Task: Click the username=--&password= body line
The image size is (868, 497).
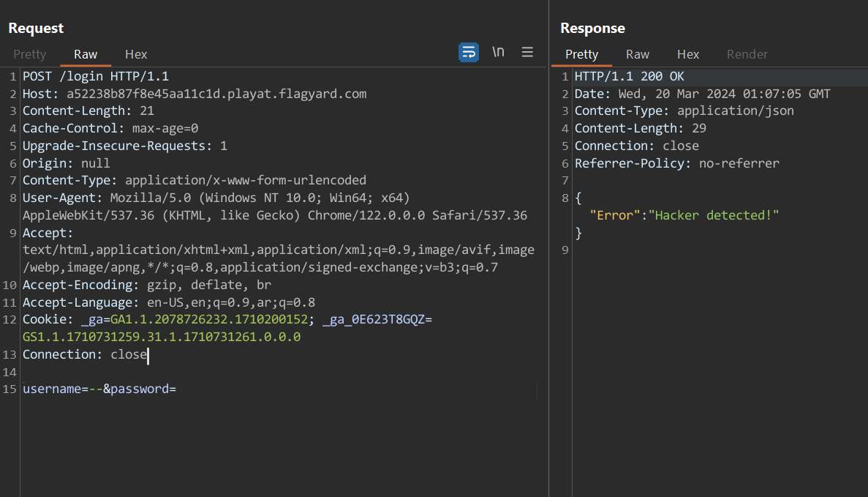Action: click(99, 389)
